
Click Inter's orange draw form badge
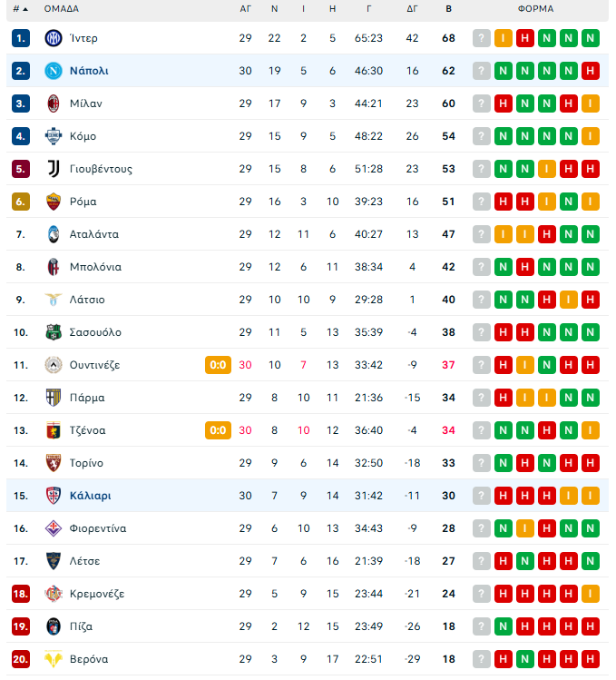[504, 38]
